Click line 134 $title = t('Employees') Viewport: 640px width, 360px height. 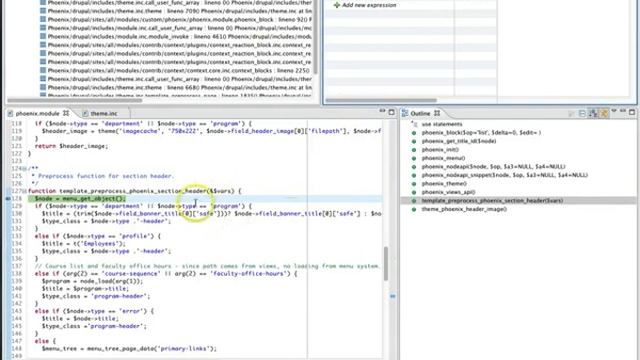[x=83, y=244]
